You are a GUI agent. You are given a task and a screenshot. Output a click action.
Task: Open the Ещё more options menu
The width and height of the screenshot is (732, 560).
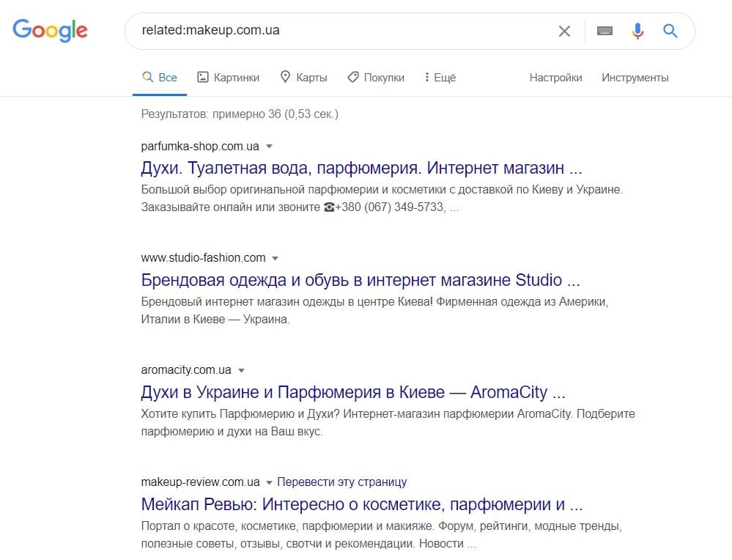click(438, 77)
